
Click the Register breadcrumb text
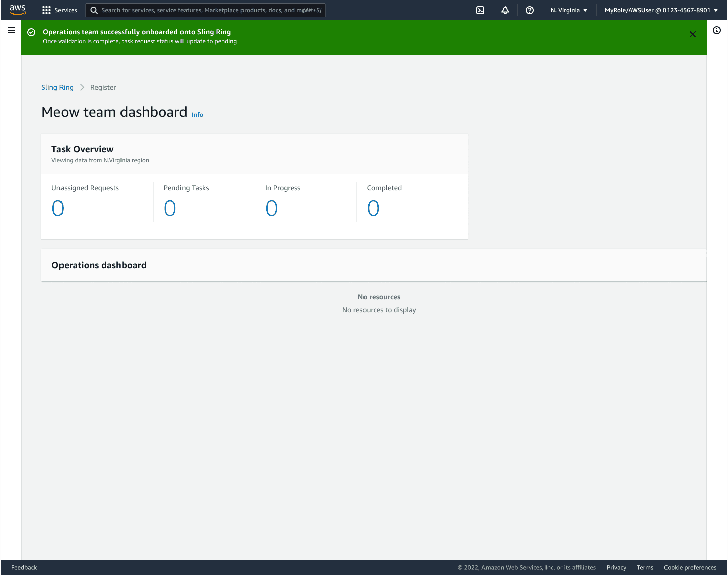coord(103,87)
